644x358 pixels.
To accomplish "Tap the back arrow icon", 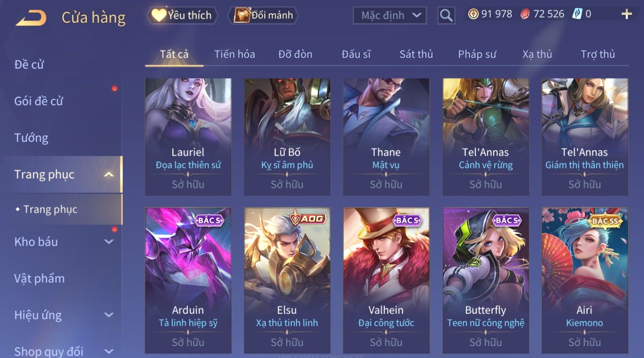I will pyautogui.click(x=31, y=18).
